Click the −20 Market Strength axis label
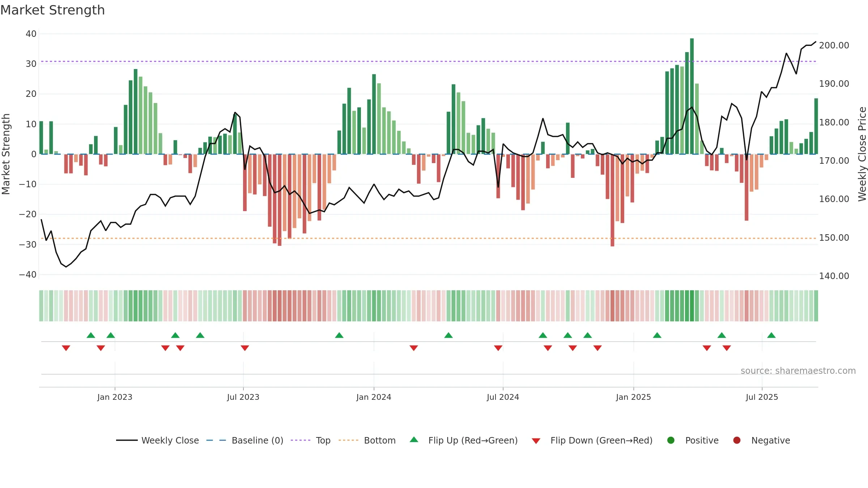Image resolution: width=868 pixels, height=488 pixels. (x=28, y=214)
